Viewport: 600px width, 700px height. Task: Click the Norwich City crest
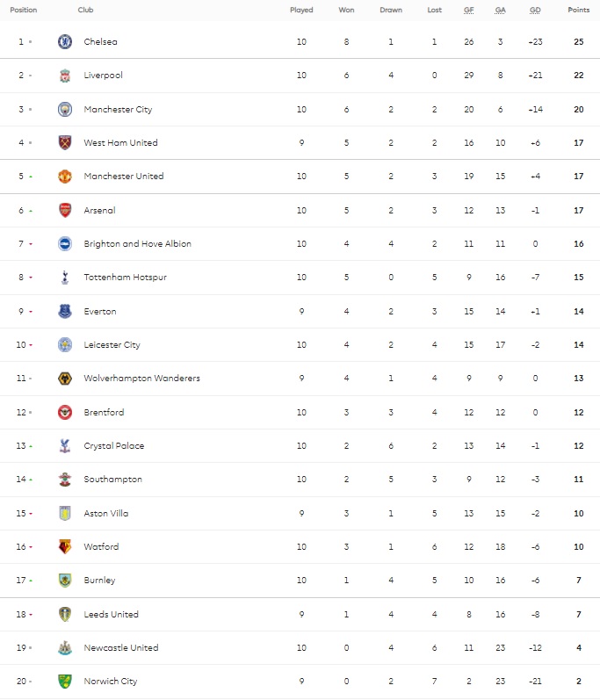coord(64,681)
